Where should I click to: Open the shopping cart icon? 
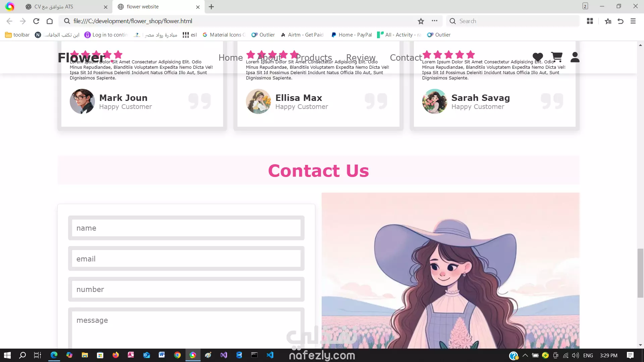[x=556, y=57]
